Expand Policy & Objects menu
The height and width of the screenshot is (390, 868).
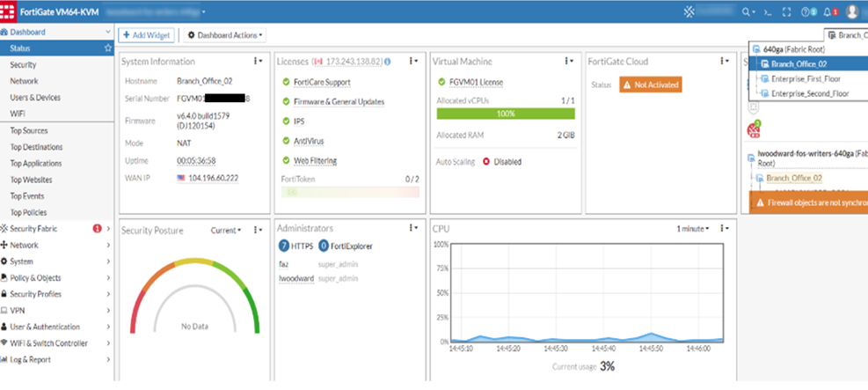click(x=56, y=278)
